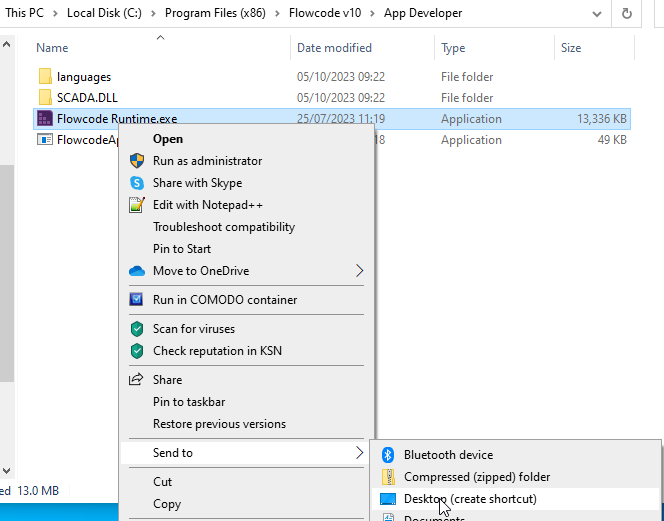664x521 pixels.
Task: Click navigation pane scroll down arrow
Action: (6, 471)
